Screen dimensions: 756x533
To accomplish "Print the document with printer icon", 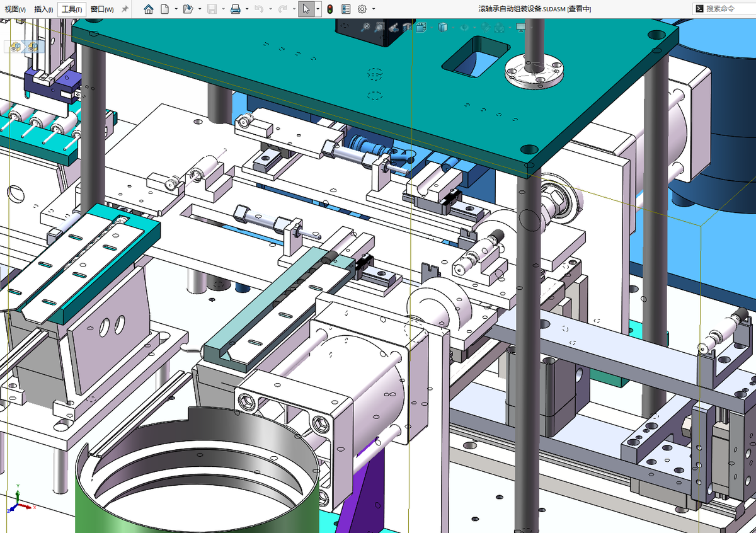I will tap(236, 9).
